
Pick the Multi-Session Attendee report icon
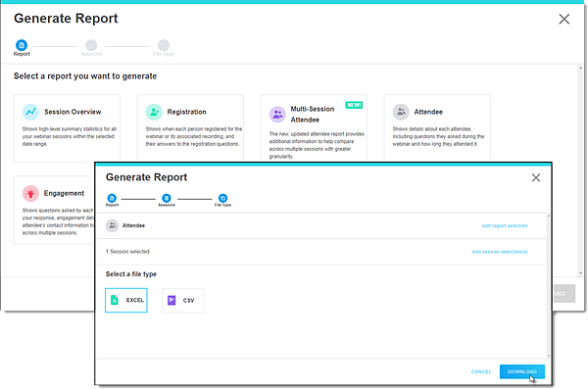(x=277, y=115)
